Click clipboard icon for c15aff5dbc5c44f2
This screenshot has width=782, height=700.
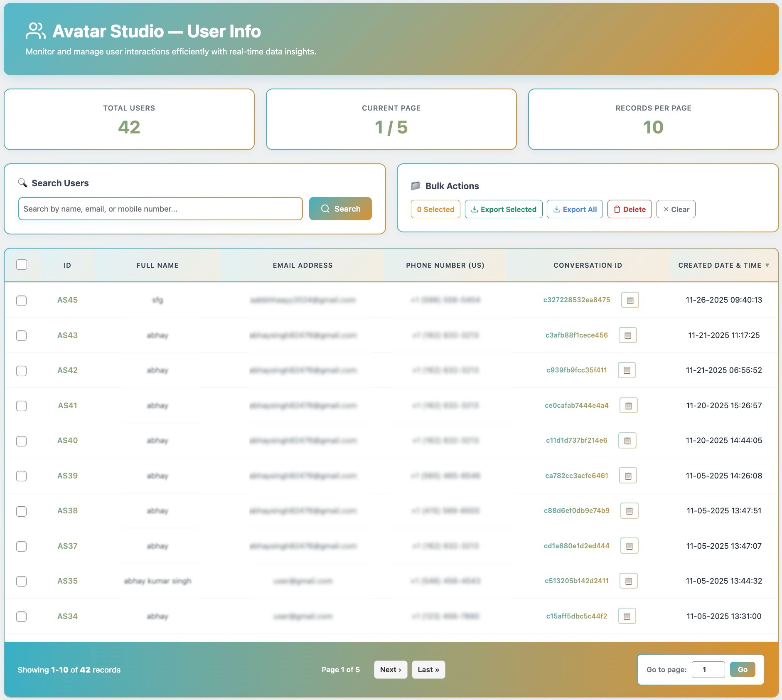627,616
